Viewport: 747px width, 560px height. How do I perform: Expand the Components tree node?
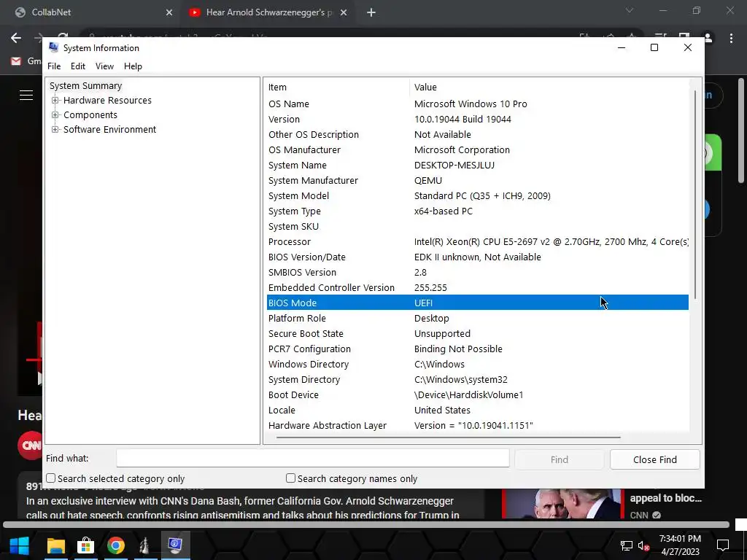[x=55, y=114]
